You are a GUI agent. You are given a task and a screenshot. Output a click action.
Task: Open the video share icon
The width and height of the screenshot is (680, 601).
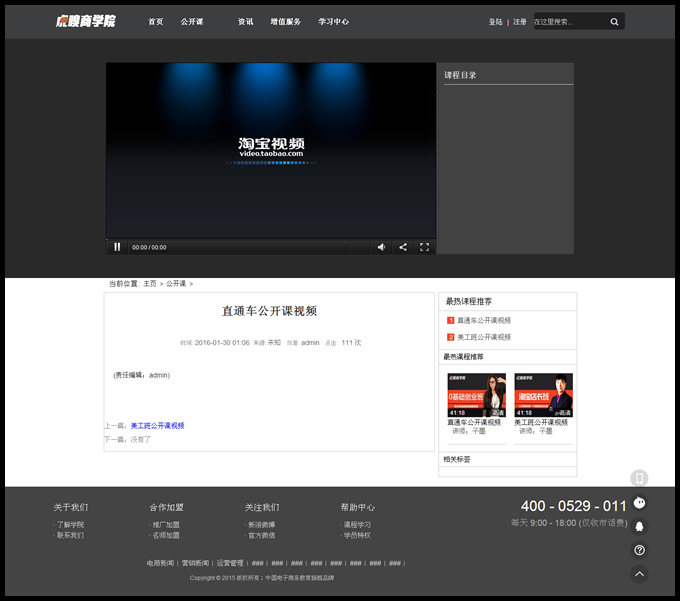tap(403, 247)
